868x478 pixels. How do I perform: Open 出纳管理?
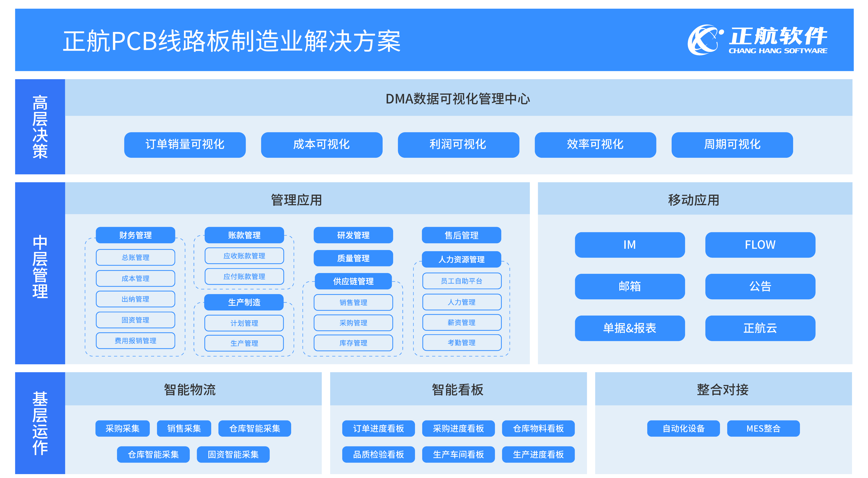coord(136,299)
